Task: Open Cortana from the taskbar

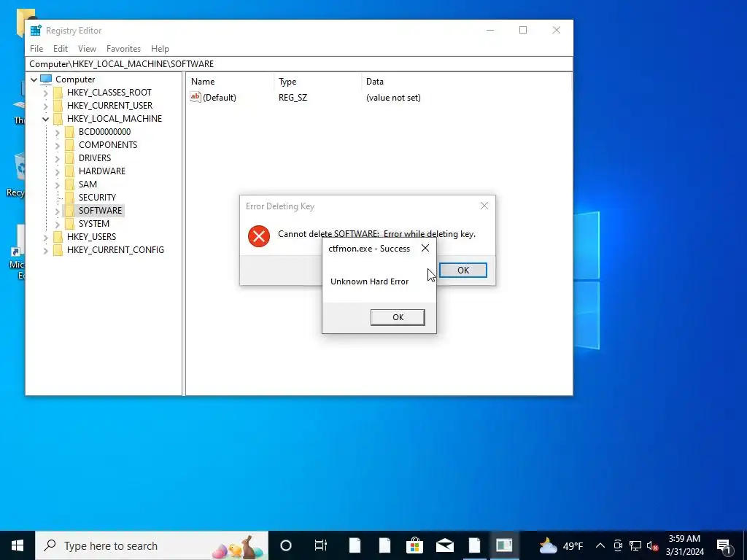Action: [x=286, y=545]
